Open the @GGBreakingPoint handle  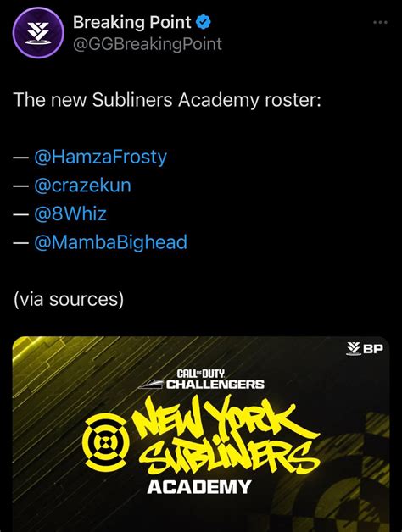point(148,44)
